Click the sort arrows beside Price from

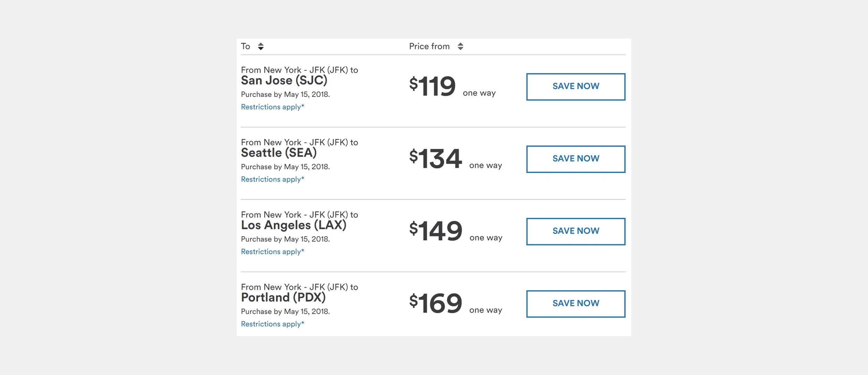(x=460, y=46)
